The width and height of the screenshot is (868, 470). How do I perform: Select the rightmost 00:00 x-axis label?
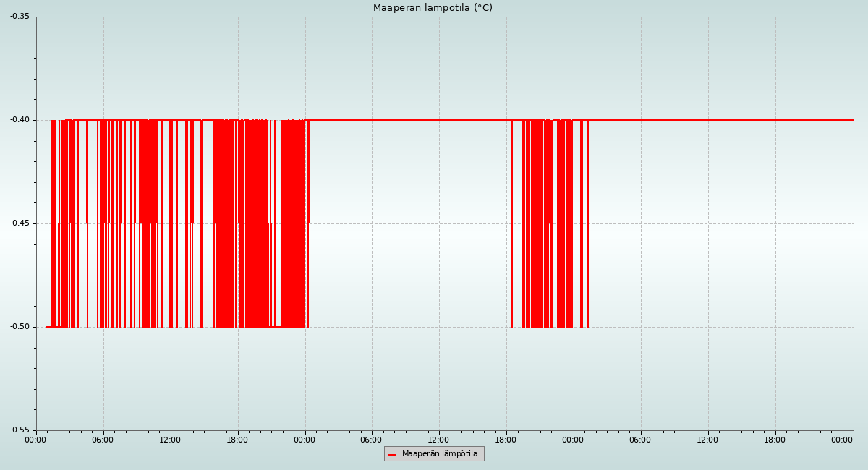(x=842, y=440)
